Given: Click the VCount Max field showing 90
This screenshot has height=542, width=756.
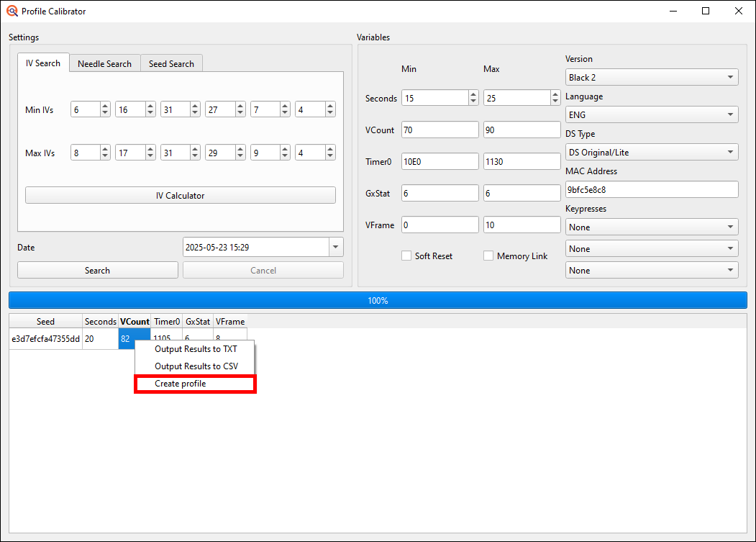Looking at the screenshot, I should coord(522,130).
